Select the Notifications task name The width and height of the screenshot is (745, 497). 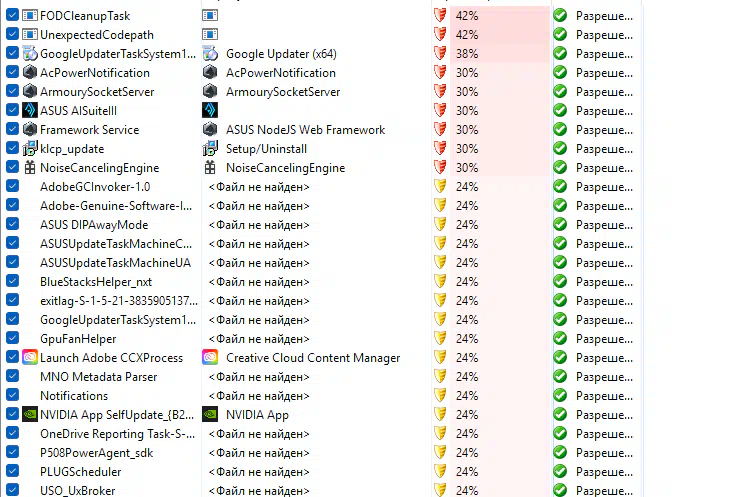point(74,396)
